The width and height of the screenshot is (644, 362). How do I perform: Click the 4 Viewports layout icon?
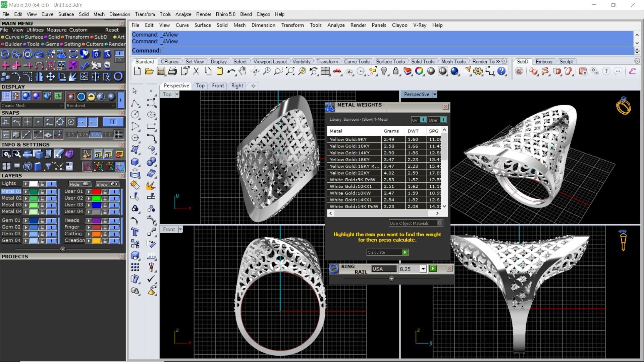pyautogui.click(x=325, y=71)
